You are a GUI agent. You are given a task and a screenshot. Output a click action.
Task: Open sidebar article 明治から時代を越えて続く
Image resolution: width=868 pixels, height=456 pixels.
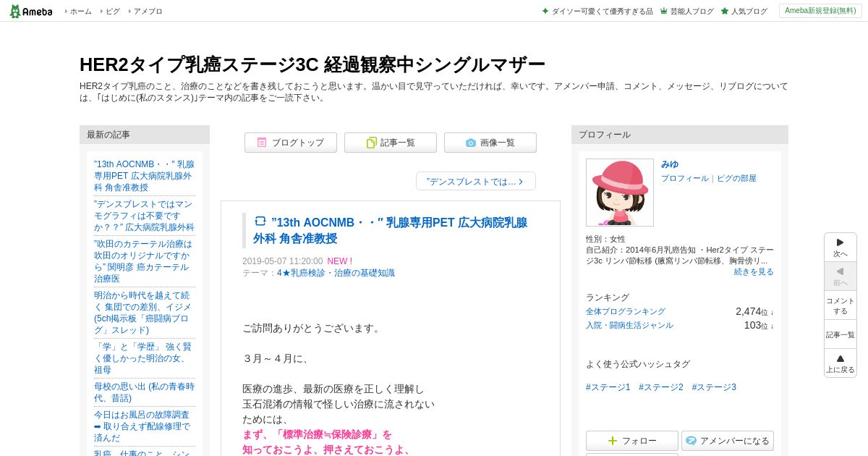[x=144, y=313]
